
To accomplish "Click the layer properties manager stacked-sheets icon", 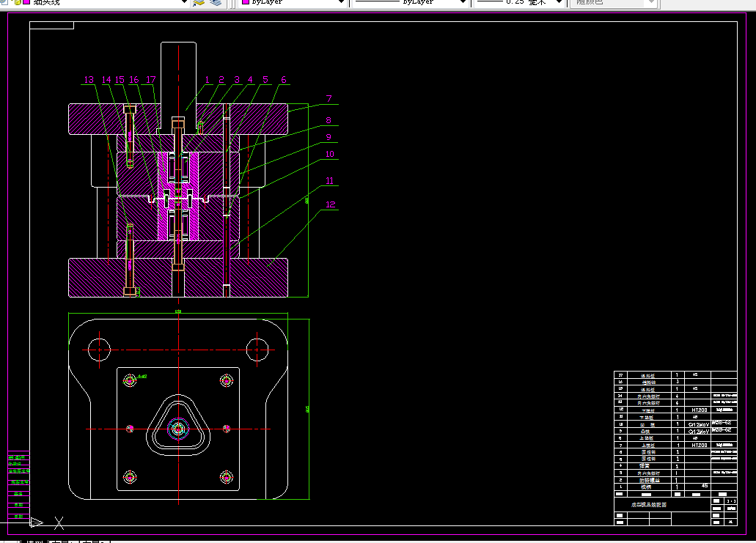I will (199, 2).
